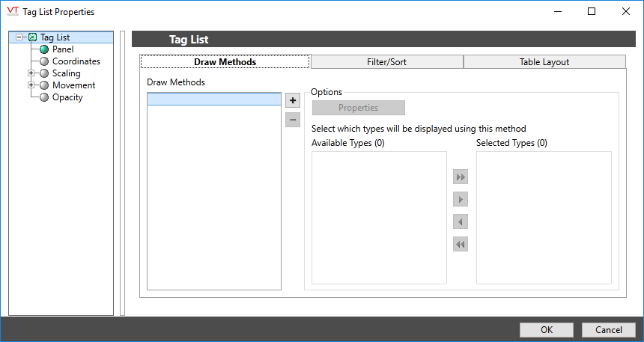644x342 pixels.
Task: Click the plus button to add draw method
Action: pyautogui.click(x=292, y=100)
